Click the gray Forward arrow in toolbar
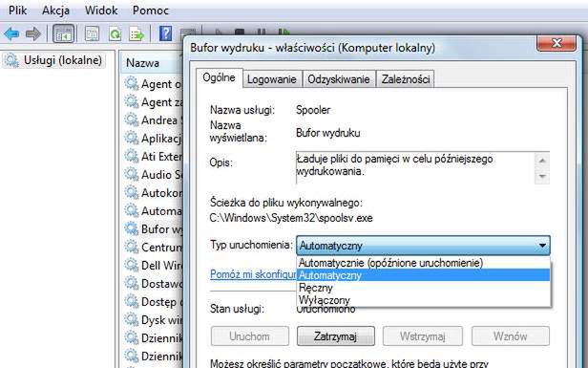Viewport: 588px width, 368px height. (x=33, y=33)
